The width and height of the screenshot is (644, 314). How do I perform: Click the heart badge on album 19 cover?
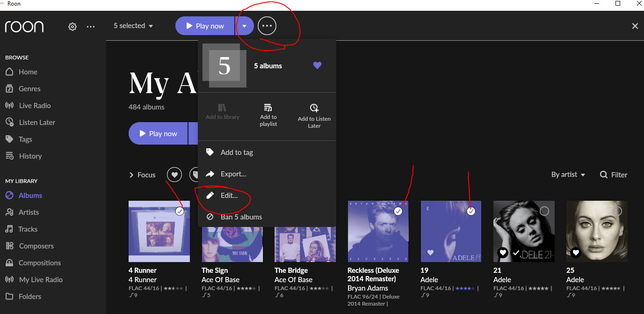pyautogui.click(x=430, y=253)
